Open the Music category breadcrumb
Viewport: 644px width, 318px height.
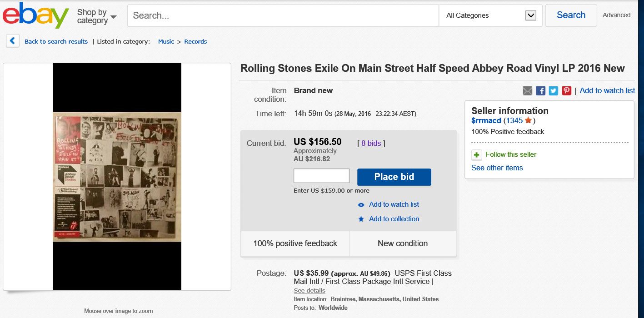tap(166, 41)
